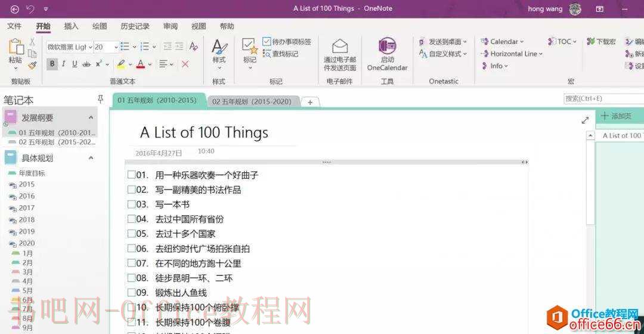644x334 pixels.
Task: Open paragraph alignment dropdown
Action: pos(166,64)
